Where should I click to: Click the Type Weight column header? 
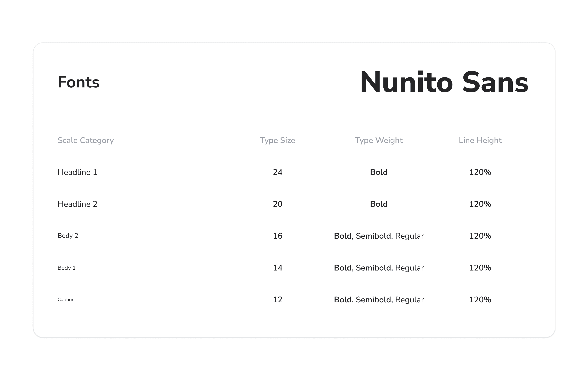379,140
